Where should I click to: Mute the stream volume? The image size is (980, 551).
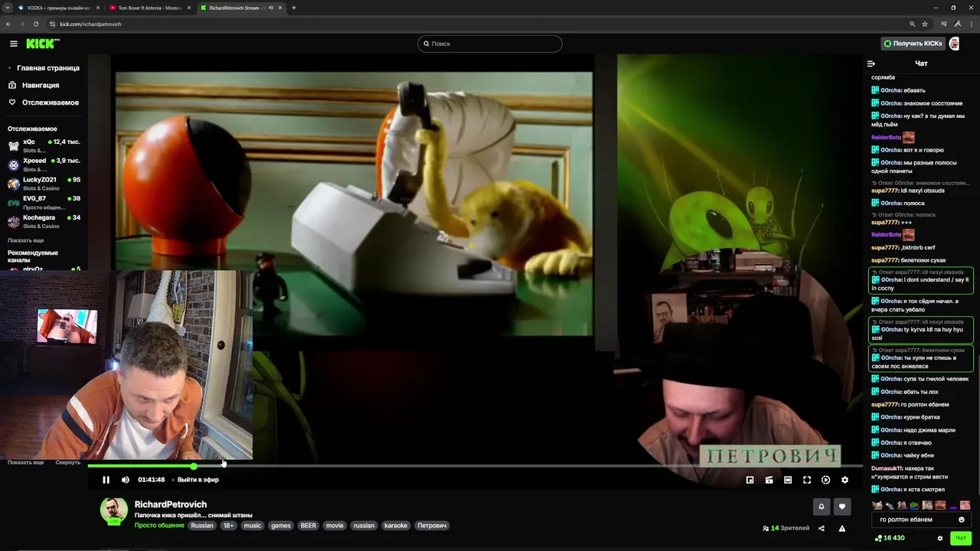click(x=126, y=480)
